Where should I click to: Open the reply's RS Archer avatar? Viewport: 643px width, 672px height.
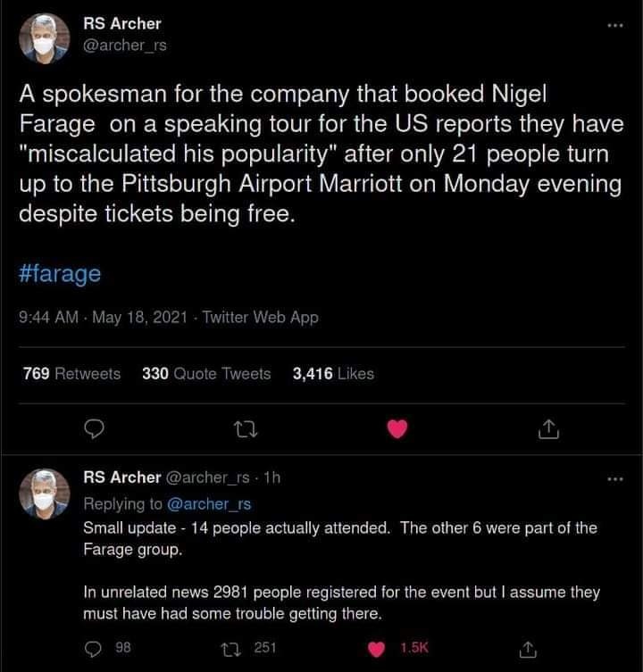pos(45,494)
